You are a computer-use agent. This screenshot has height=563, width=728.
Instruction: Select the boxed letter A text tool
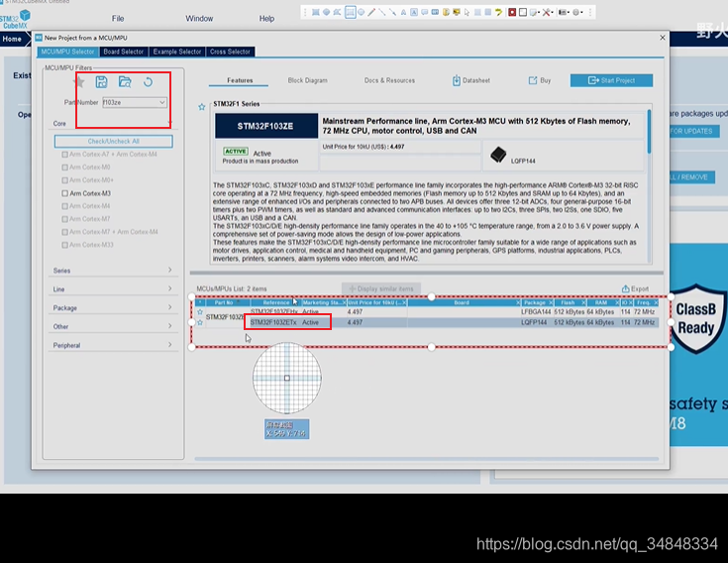[x=414, y=12]
